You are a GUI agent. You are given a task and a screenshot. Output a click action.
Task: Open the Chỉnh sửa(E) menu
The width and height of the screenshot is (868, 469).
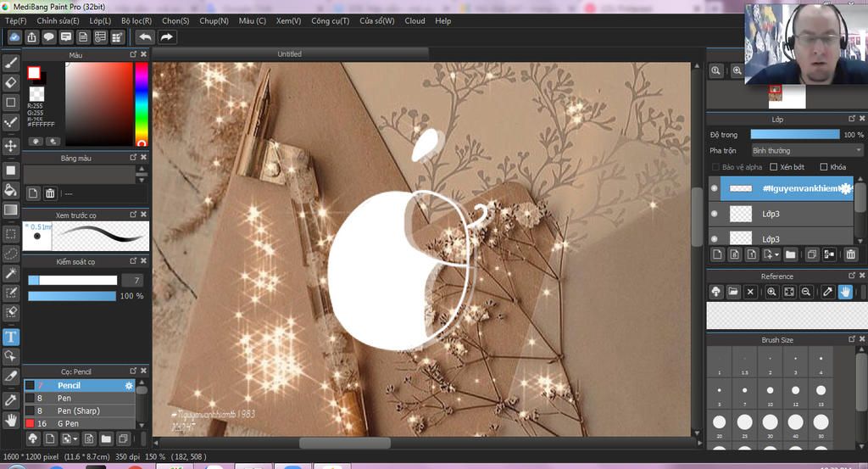tap(58, 20)
